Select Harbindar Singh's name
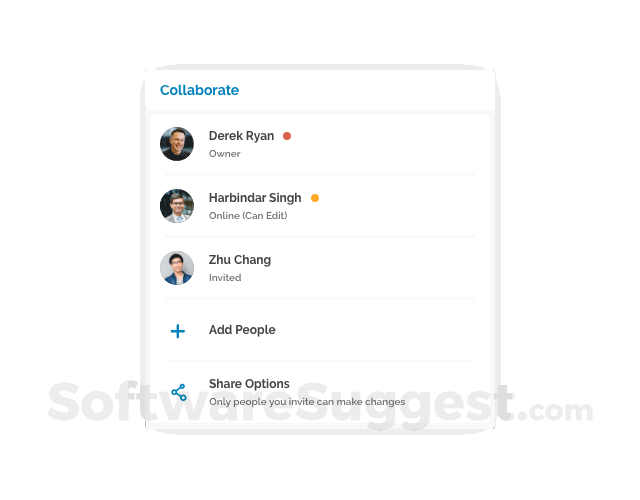 [255, 198]
